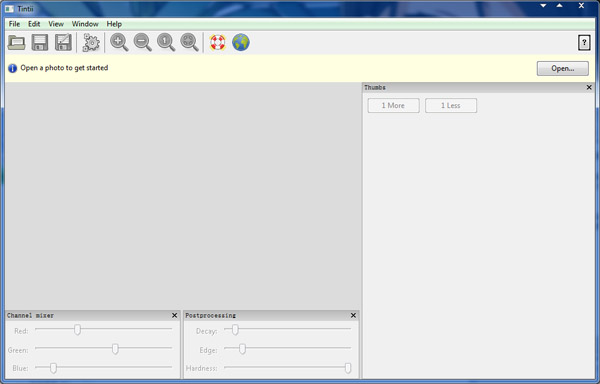The image size is (600, 384).
Task: Click the Edge slider handle
Action: pos(242,348)
